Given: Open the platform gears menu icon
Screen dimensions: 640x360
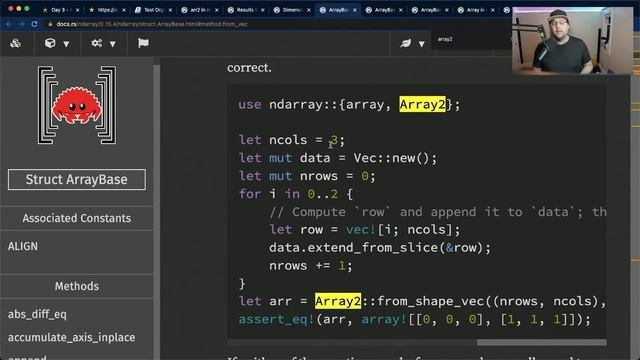Looking at the screenshot, I should (97, 43).
